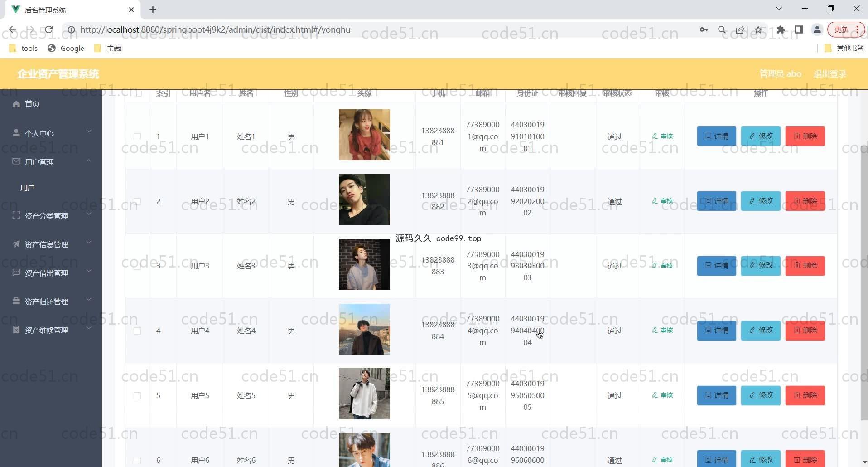Viewport: 868px width, 467px height.
Task: Expand the 资产借出管理 submenu arrow
Action: pyautogui.click(x=89, y=271)
